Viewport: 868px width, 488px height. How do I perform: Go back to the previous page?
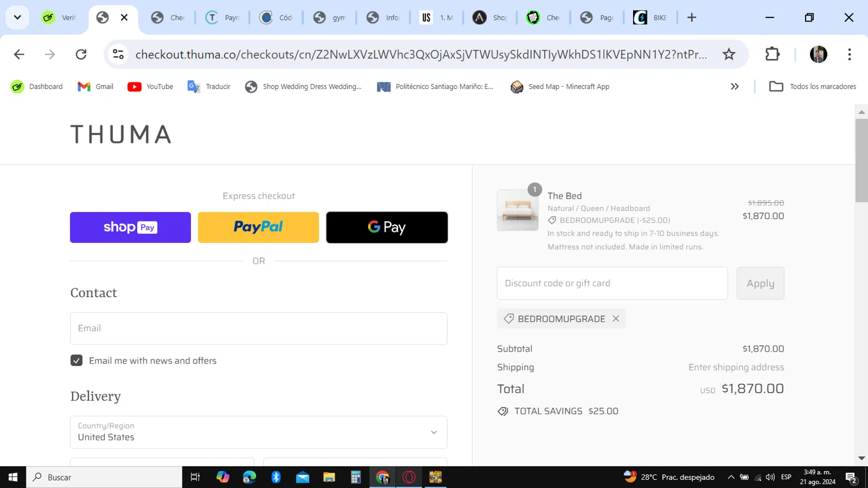(x=19, y=54)
